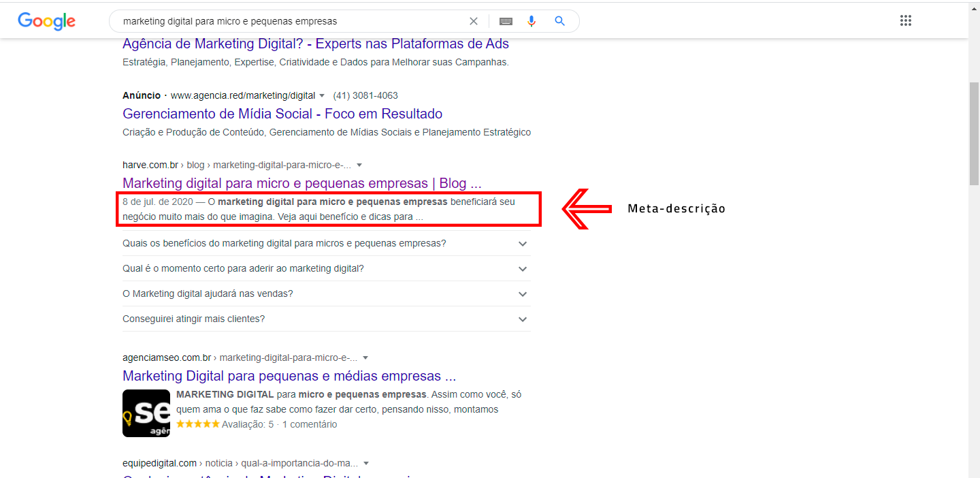
Task: Open 'Gerenciamento de Mídia Social' ad link
Action: click(x=282, y=114)
